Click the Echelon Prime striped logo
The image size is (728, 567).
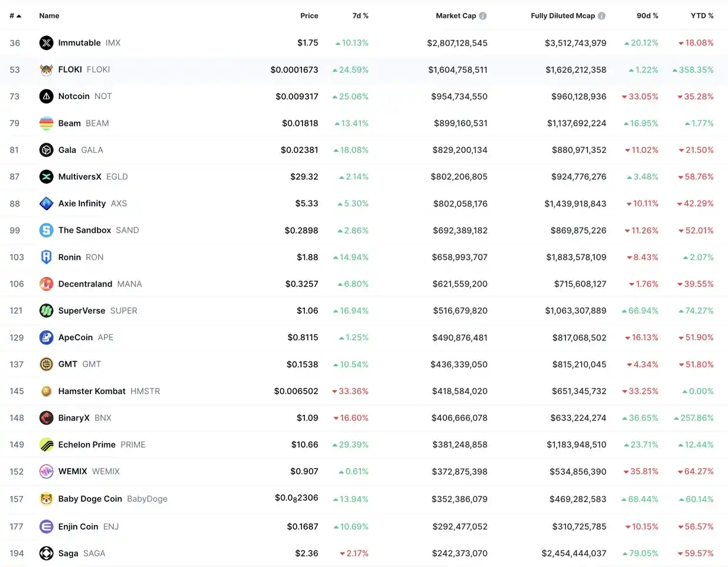tap(46, 445)
